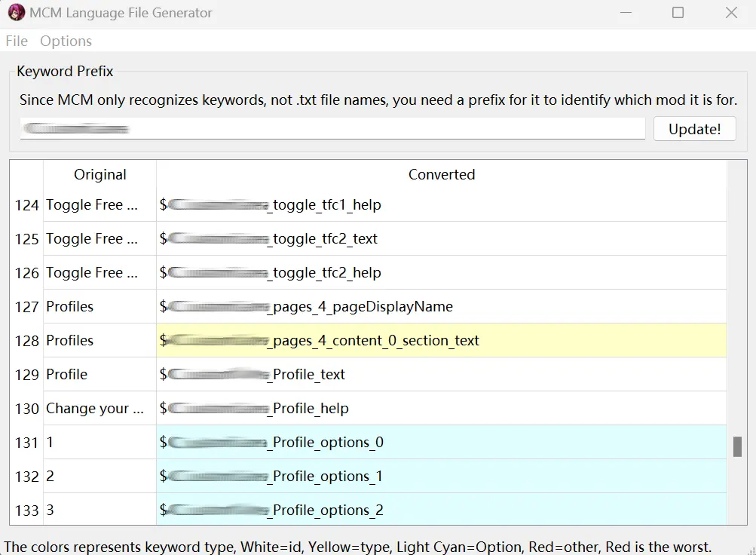The width and height of the screenshot is (756, 555).
Task: Select converted keyword ending Profile_help
Action: tap(442, 409)
